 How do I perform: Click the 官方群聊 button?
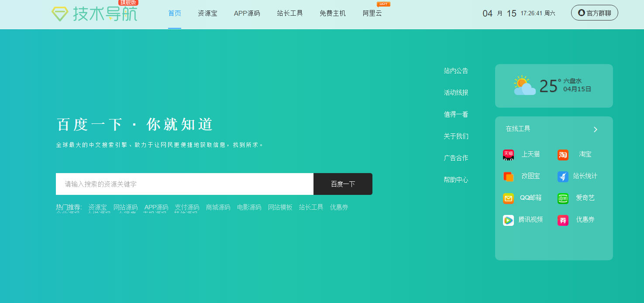tap(595, 13)
